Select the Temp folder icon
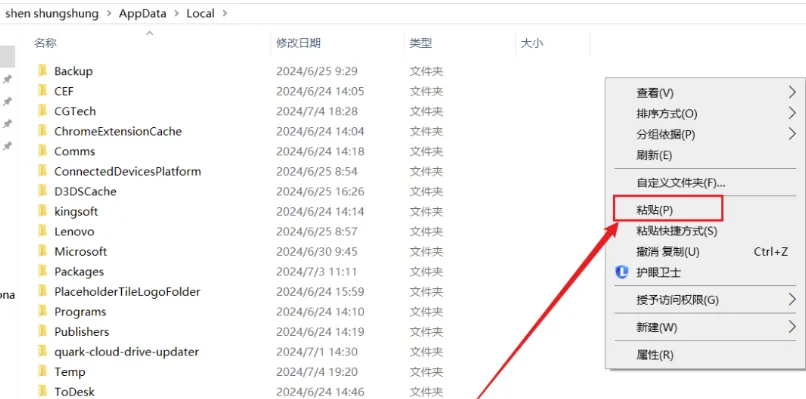Image resolution: width=806 pixels, height=399 pixels. 43,372
